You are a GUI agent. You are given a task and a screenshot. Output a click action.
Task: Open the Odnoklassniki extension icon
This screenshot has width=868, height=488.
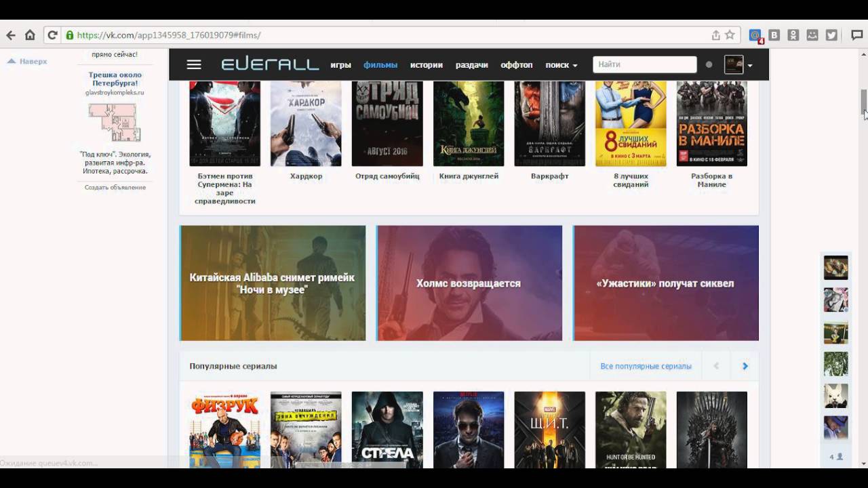tap(793, 35)
